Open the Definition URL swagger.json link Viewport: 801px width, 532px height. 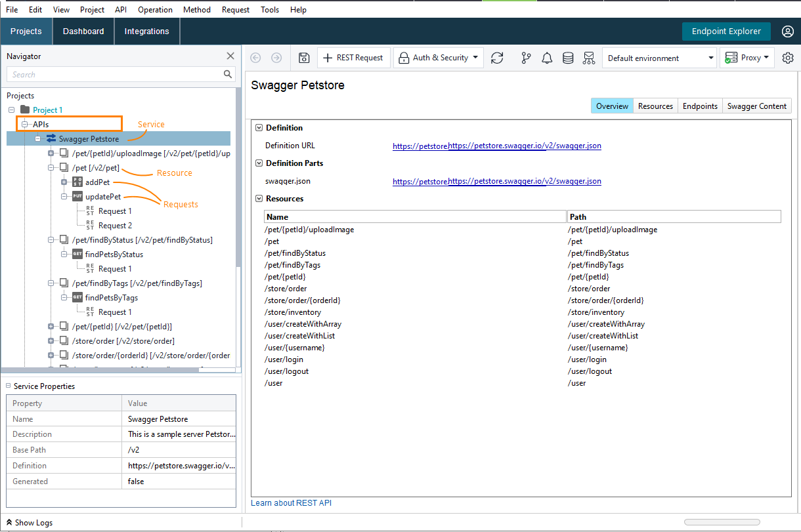497,146
